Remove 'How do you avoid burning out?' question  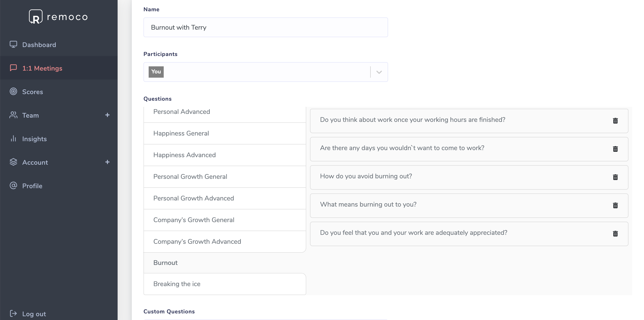tap(615, 177)
